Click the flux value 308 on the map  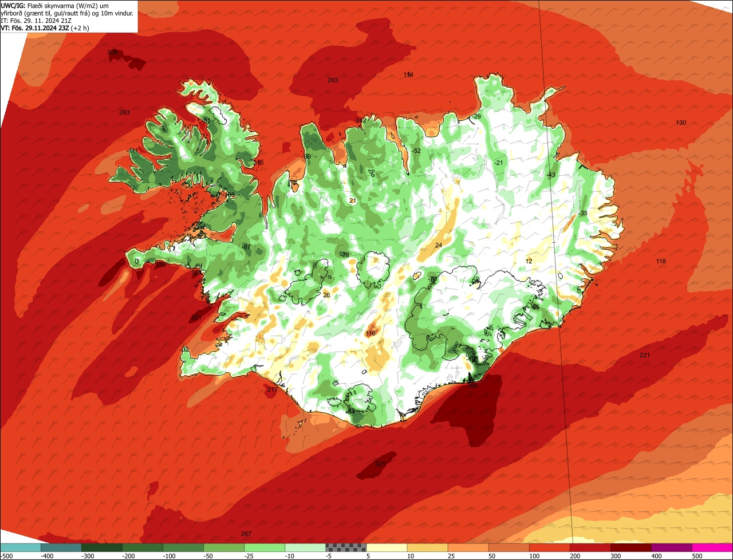[112, 52]
